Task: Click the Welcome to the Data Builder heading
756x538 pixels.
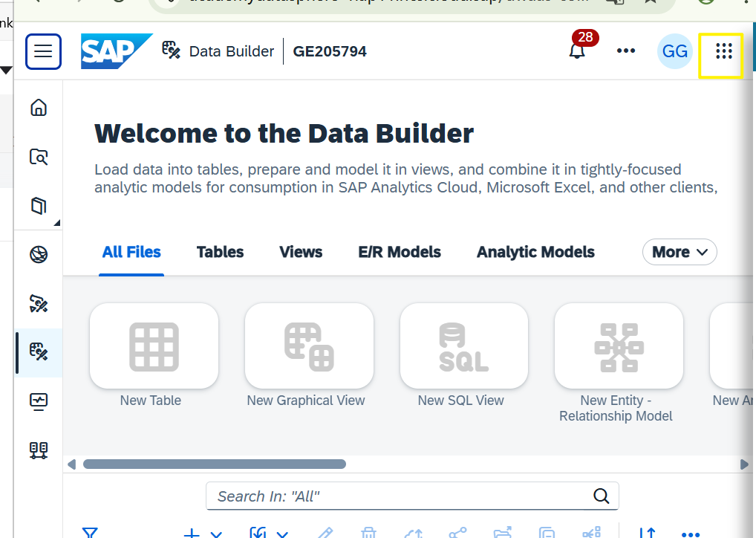Action: [284, 133]
